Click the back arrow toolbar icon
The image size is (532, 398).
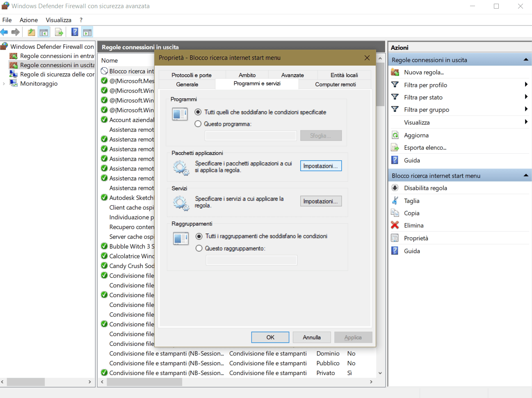tap(5, 32)
